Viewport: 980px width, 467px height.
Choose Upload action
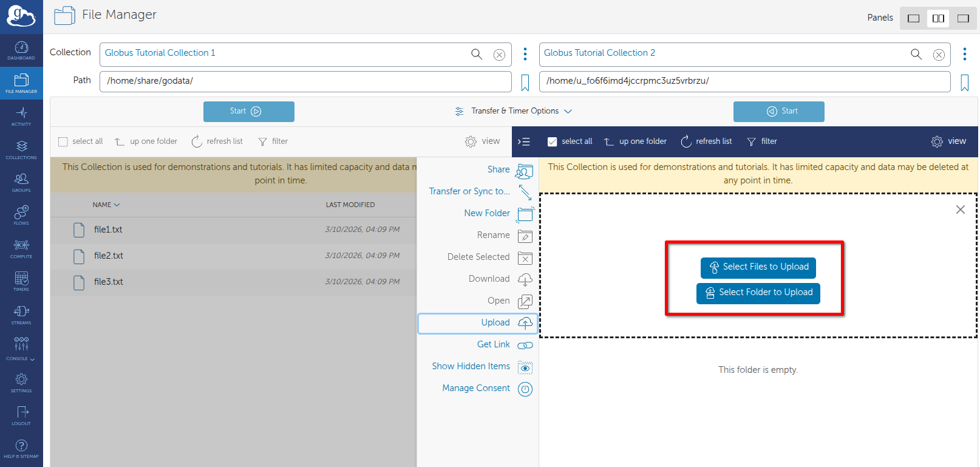click(477, 323)
